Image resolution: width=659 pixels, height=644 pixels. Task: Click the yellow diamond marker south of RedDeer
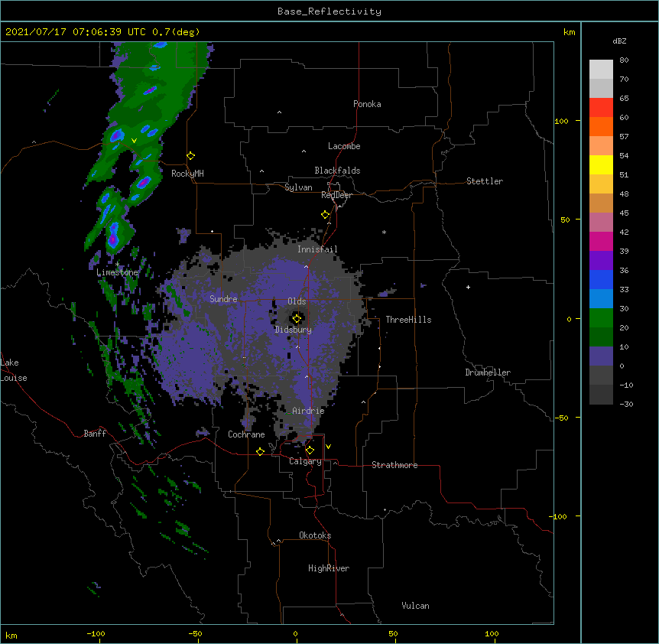click(x=326, y=215)
